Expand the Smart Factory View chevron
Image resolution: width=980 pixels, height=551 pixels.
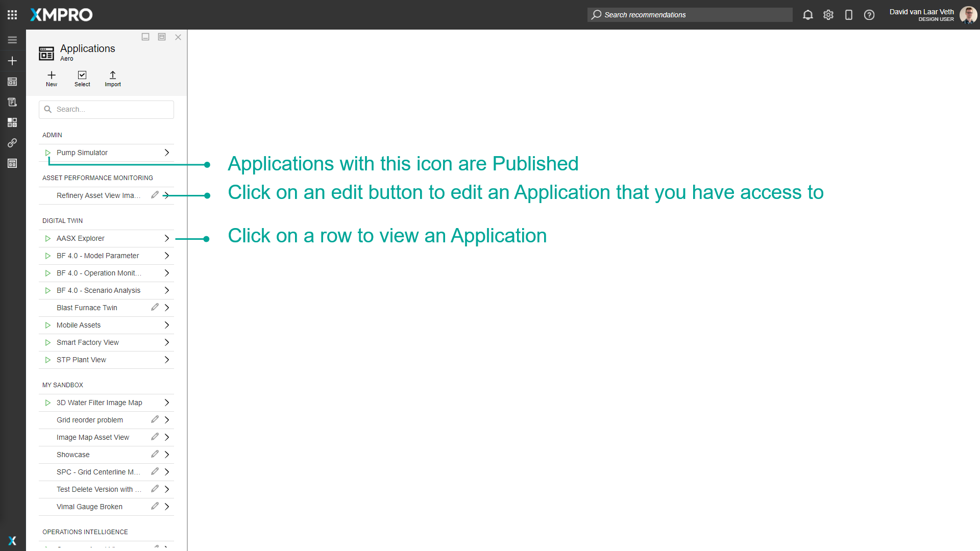click(166, 342)
